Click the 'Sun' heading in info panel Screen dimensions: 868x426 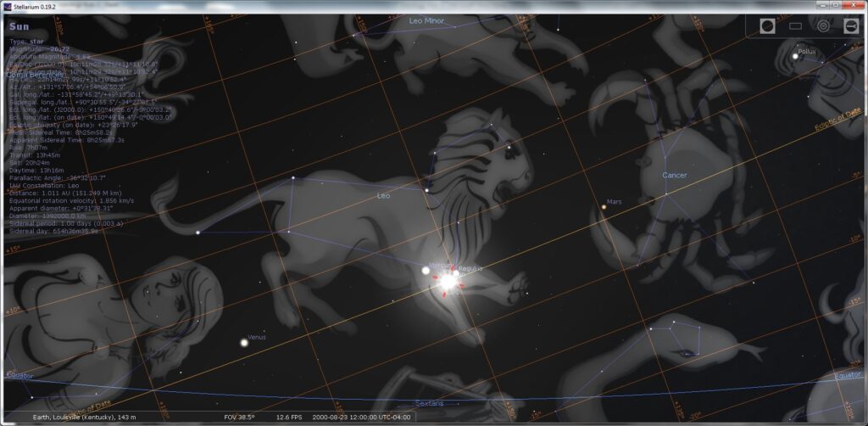click(19, 26)
